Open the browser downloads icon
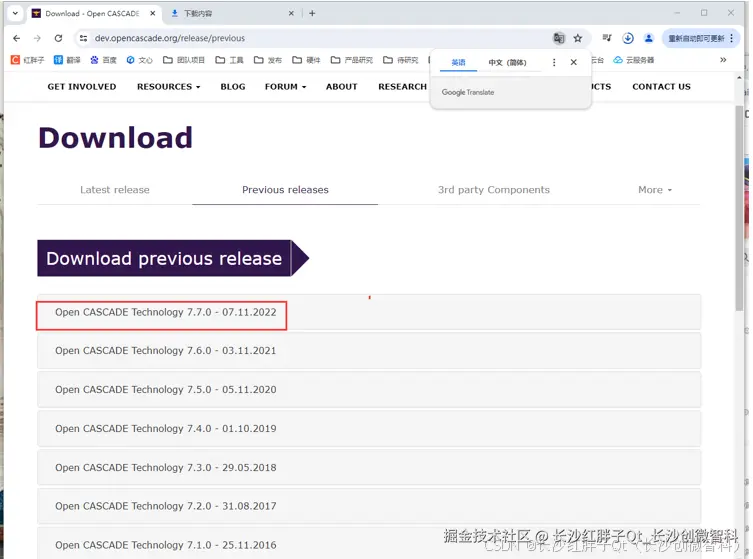Image resolution: width=753 pixels, height=559 pixels. [x=628, y=38]
